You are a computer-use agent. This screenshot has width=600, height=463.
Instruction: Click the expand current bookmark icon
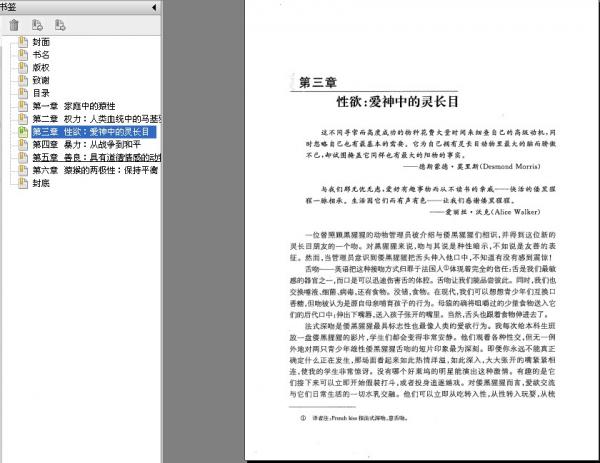coord(60,25)
